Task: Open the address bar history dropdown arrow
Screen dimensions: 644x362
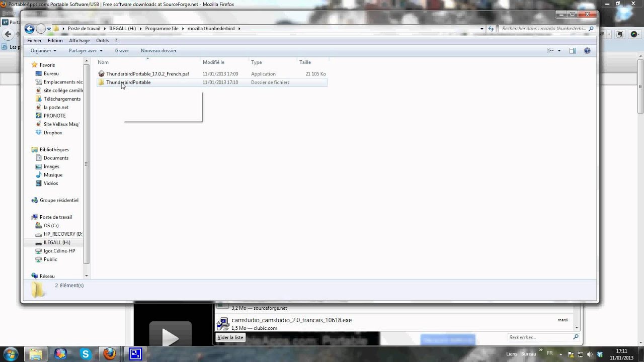Action: point(482,29)
